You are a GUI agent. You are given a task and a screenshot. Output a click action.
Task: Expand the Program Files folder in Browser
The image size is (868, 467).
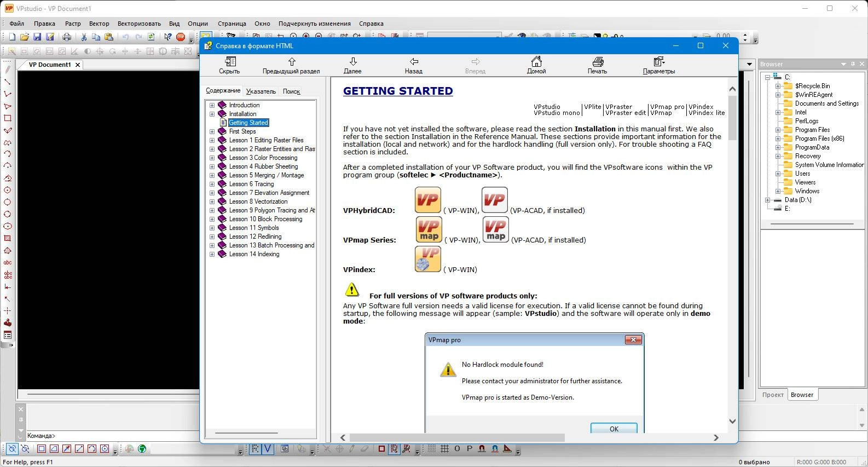click(778, 130)
